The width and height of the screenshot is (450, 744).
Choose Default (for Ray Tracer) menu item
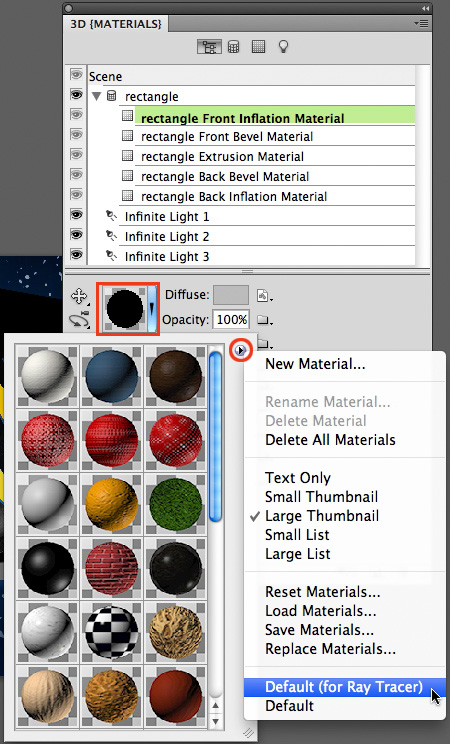[x=345, y=687]
